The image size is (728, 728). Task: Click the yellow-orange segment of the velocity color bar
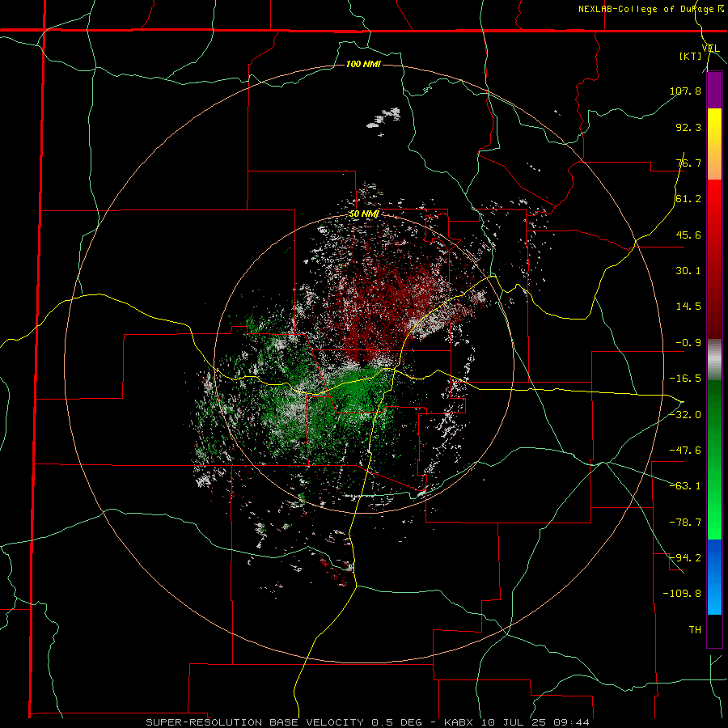(x=714, y=144)
